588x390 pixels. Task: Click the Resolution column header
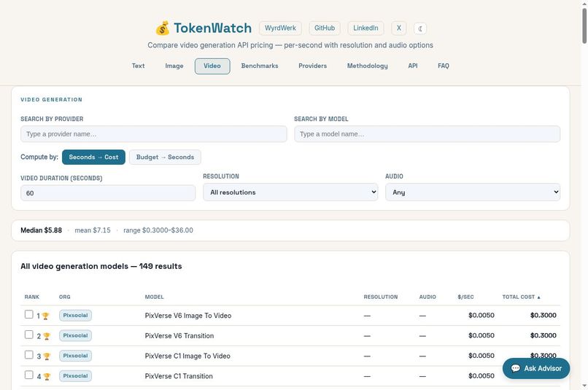[x=381, y=297]
